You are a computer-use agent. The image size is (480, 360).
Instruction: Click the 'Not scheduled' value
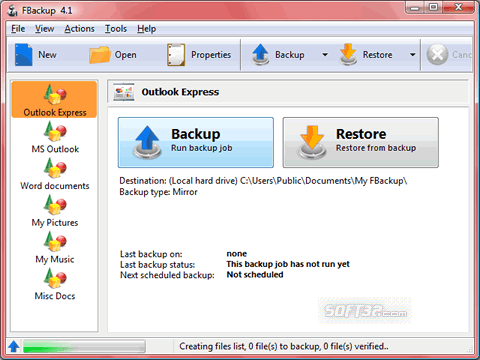(x=255, y=275)
